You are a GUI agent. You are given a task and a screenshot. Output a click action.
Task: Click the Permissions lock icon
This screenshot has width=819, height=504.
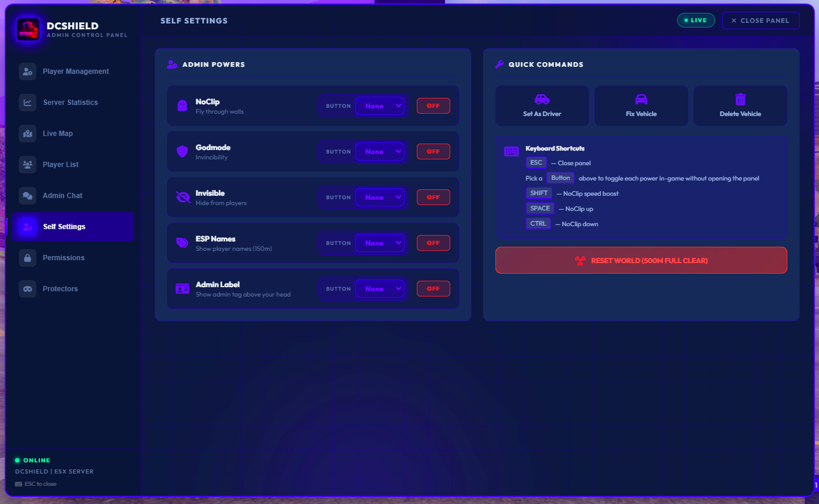point(28,258)
